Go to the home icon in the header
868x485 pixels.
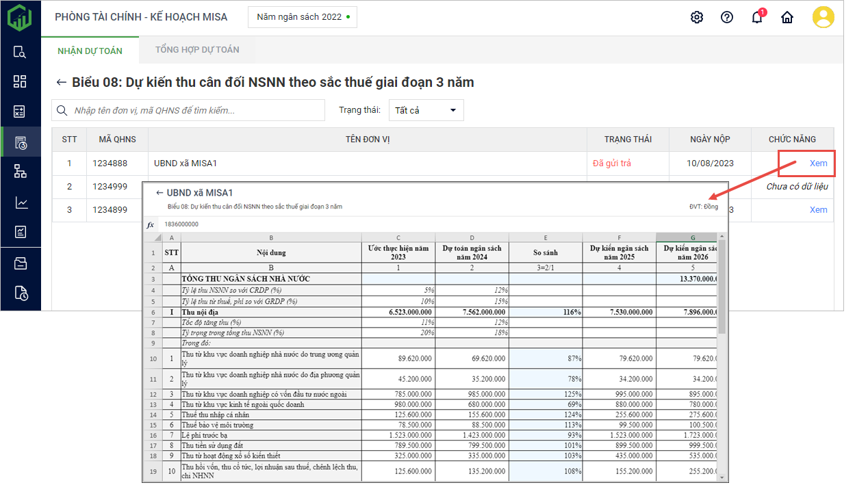[x=787, y=18]
